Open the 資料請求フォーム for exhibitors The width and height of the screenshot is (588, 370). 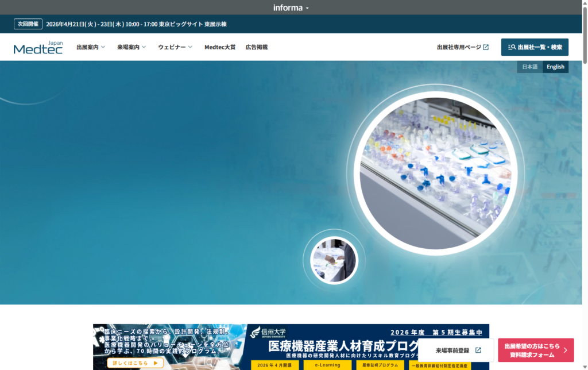(x=534, y=349)
